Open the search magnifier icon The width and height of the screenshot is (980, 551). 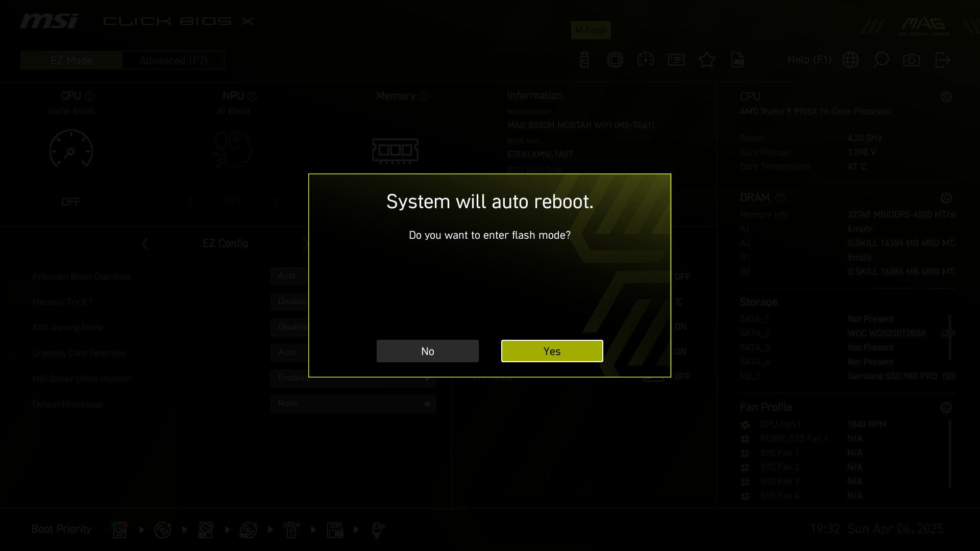[x=881, y=60]
